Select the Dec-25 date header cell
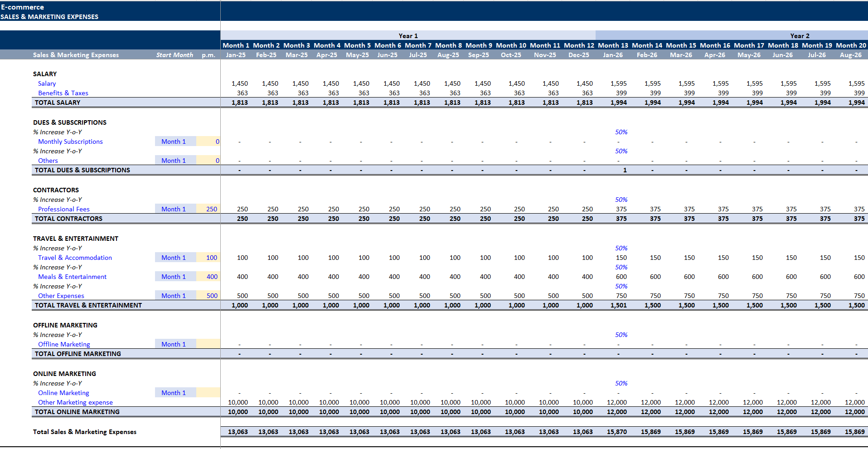Screen dimensions: 868x449 tap(579, 55)
